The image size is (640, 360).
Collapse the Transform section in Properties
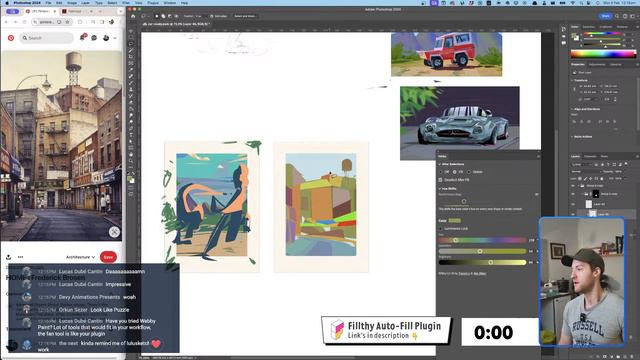(572, 80)
